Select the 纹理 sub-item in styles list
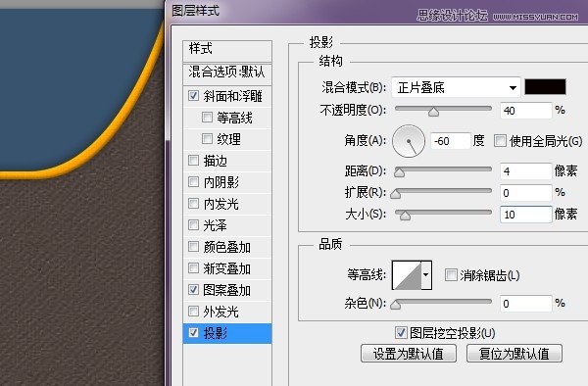The width and height of the screenshot is (588, 386). [x=228, y=139]
